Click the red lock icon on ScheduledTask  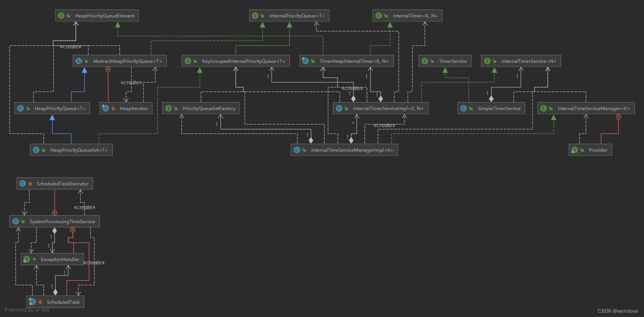(x=40, y=302)
